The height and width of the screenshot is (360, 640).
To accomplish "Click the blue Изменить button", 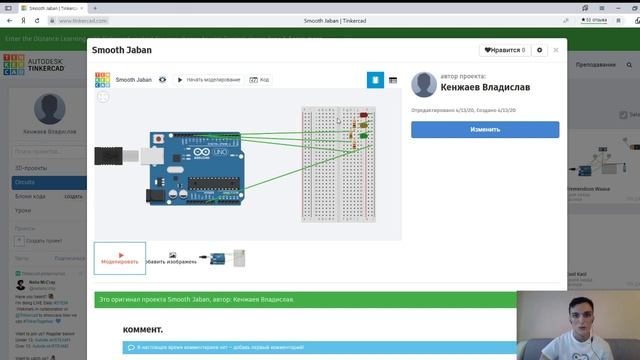I will 485,129.
